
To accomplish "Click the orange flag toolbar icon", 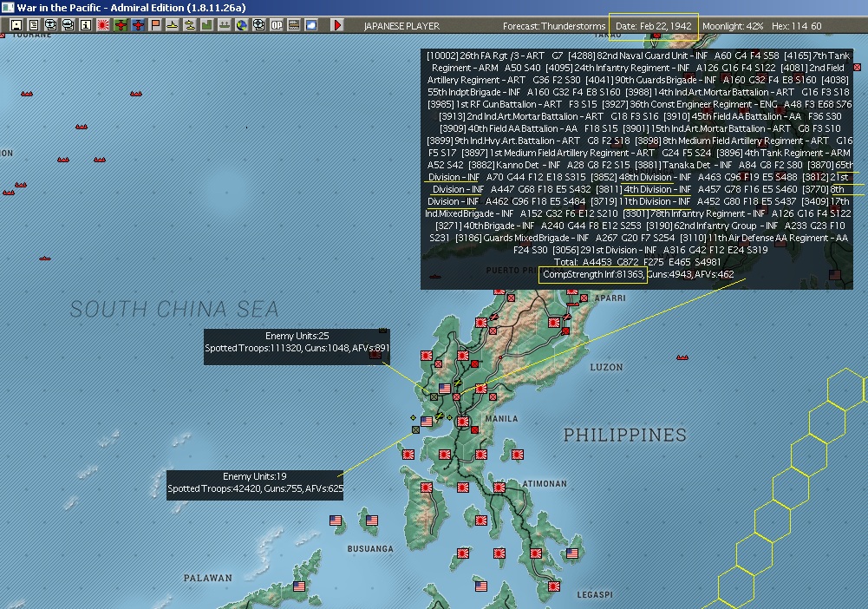I will coord(155,25).
